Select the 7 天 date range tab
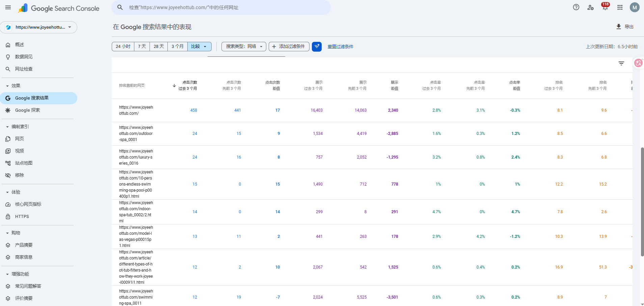 pyautogui.click(x=142, y=47)
